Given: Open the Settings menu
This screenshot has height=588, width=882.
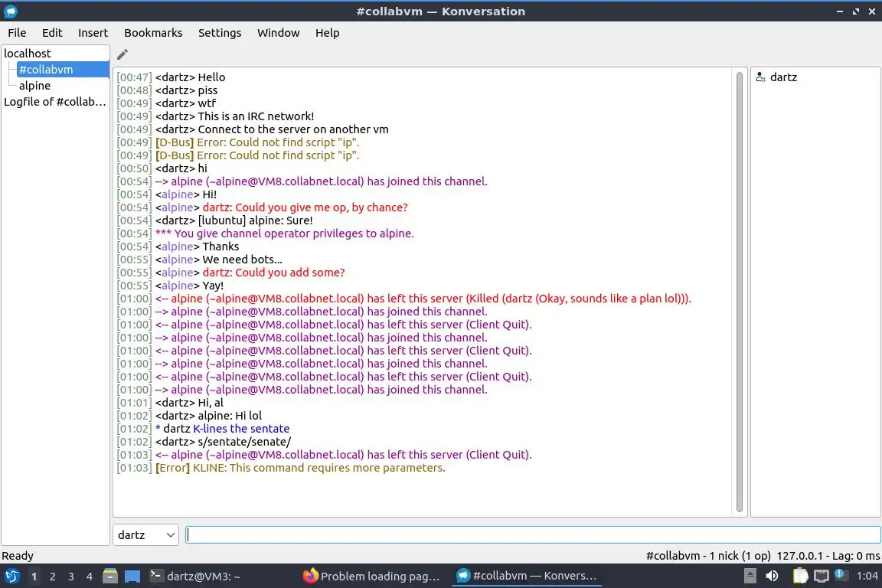Looking at the screenshot, I should (220, 33).
